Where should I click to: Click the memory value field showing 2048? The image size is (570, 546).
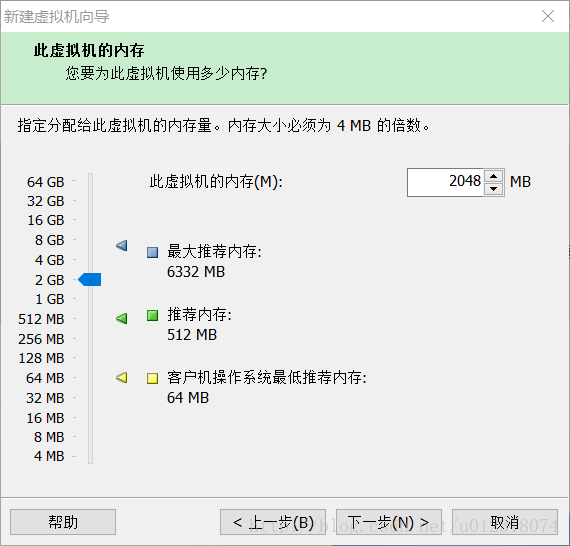point(446,182)
